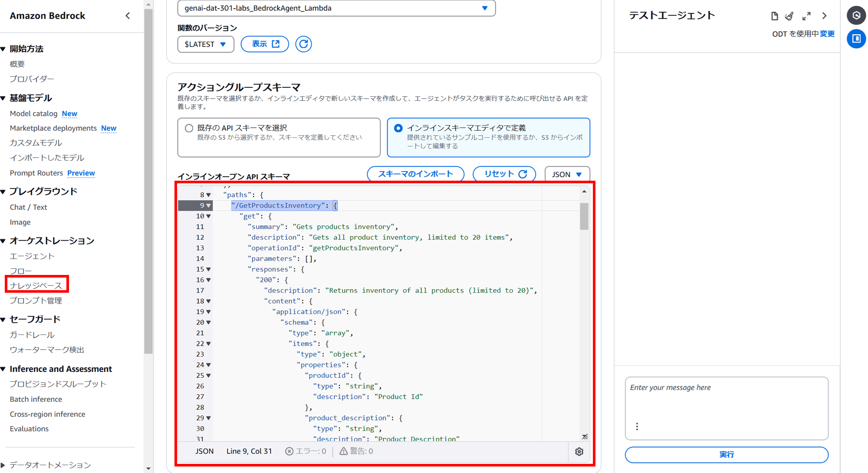The image size is (868, 473).
Task: Grab the editor resize handle at bottom corner
Action: pos(585,437)
